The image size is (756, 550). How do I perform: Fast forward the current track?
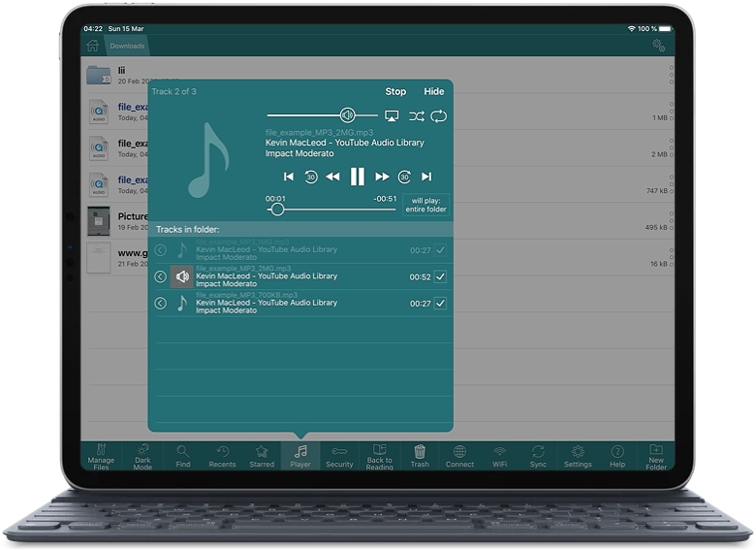382,178
